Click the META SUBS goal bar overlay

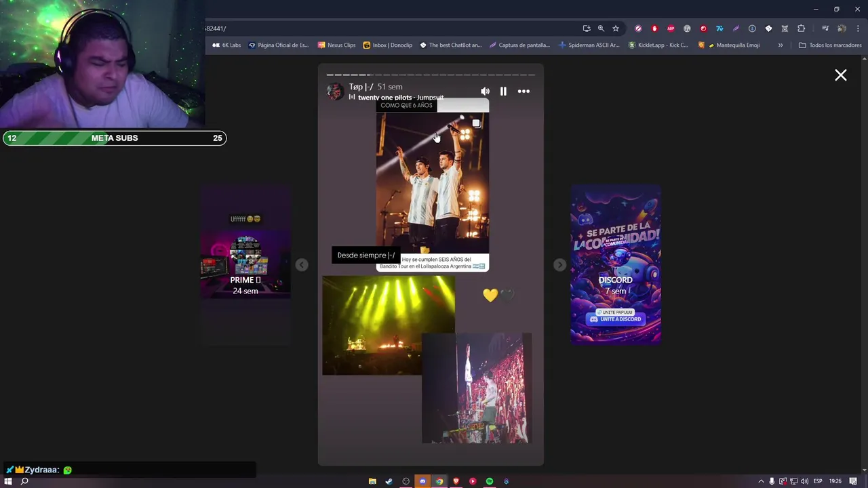(115, 138)
